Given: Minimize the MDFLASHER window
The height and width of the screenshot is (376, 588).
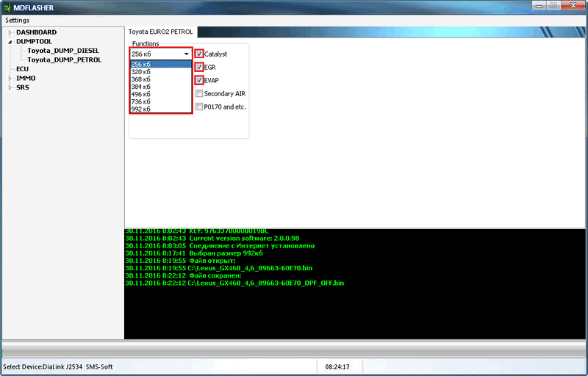Looking at the screenshot, I should pos(539,6).
